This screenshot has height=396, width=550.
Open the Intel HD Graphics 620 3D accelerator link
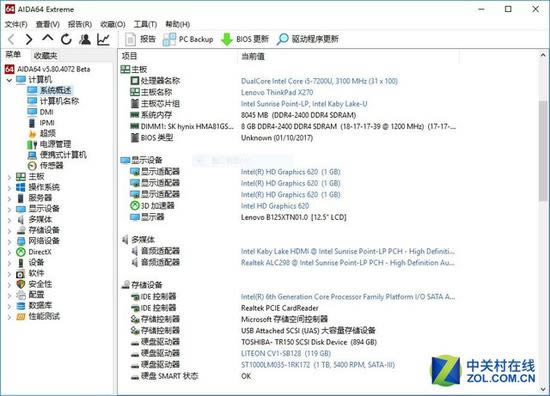tap(275, 206)
